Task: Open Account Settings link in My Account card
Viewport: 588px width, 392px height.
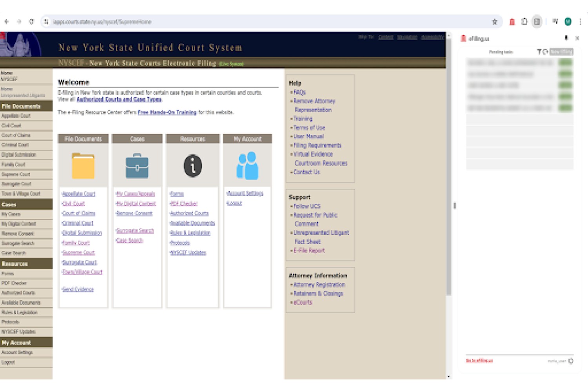Action: point(245,193)
